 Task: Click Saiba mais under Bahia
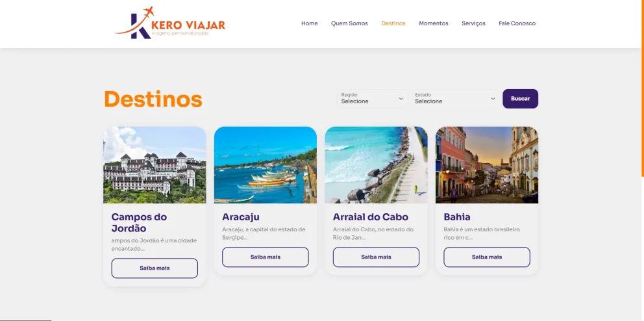pos(487,257)
